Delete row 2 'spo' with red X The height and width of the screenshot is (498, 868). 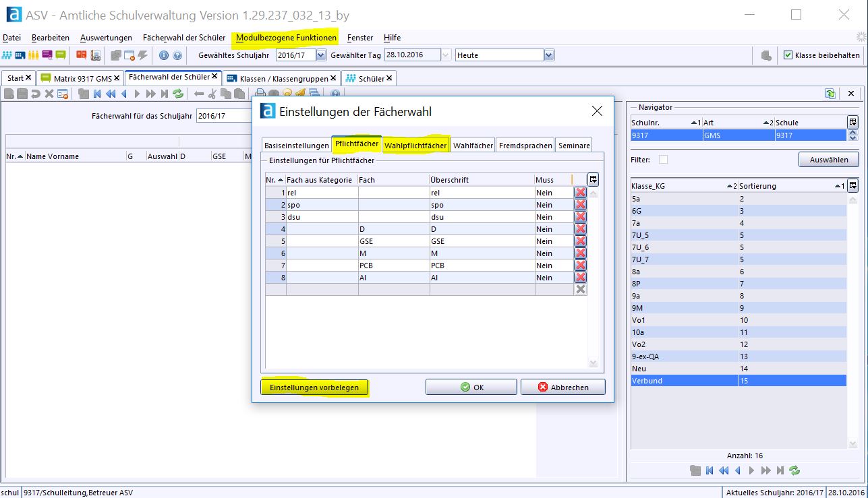580,205
